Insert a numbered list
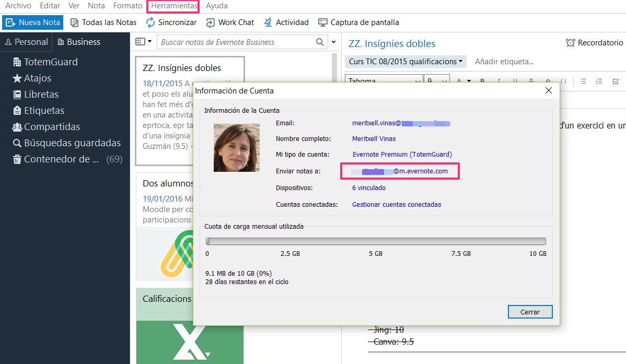Screen dimensions: 626x364 599,81
